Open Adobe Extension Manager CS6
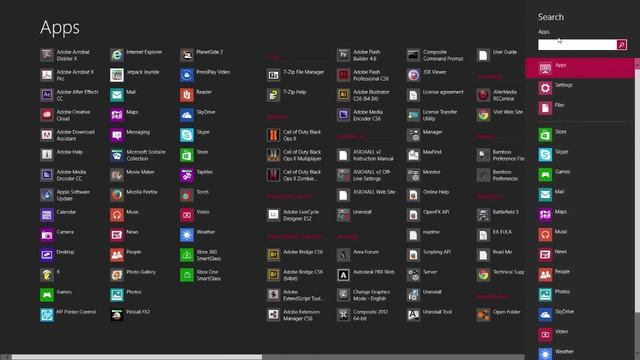Image resolution: width=640 pixels, height=360 pixels. 294,315
